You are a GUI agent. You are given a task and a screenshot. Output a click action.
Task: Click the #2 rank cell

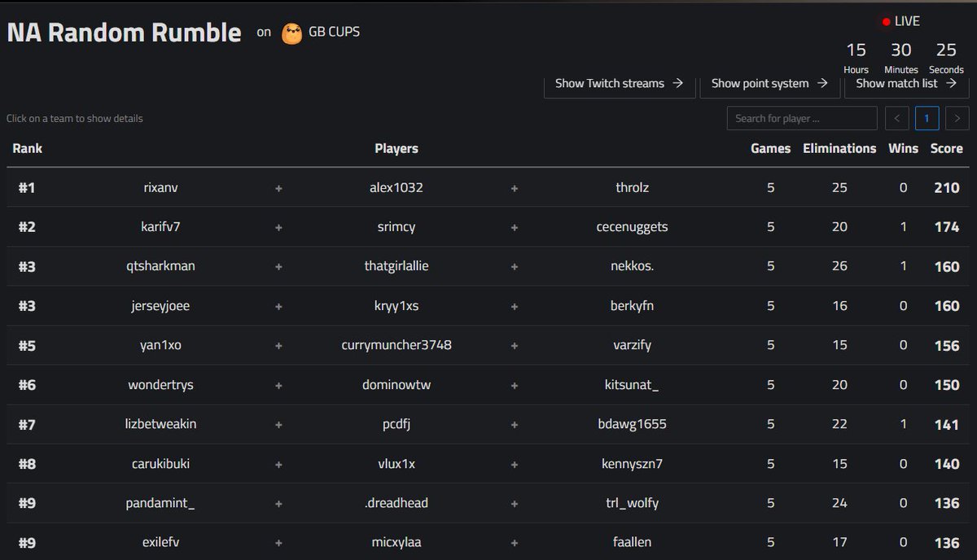click(x=27, y=227)
